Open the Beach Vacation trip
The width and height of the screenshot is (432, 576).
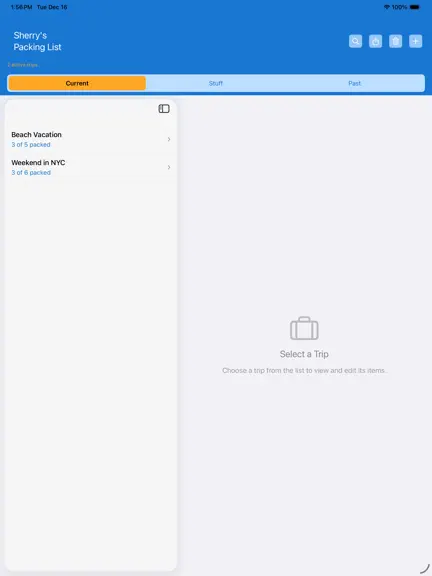[91, 139]
